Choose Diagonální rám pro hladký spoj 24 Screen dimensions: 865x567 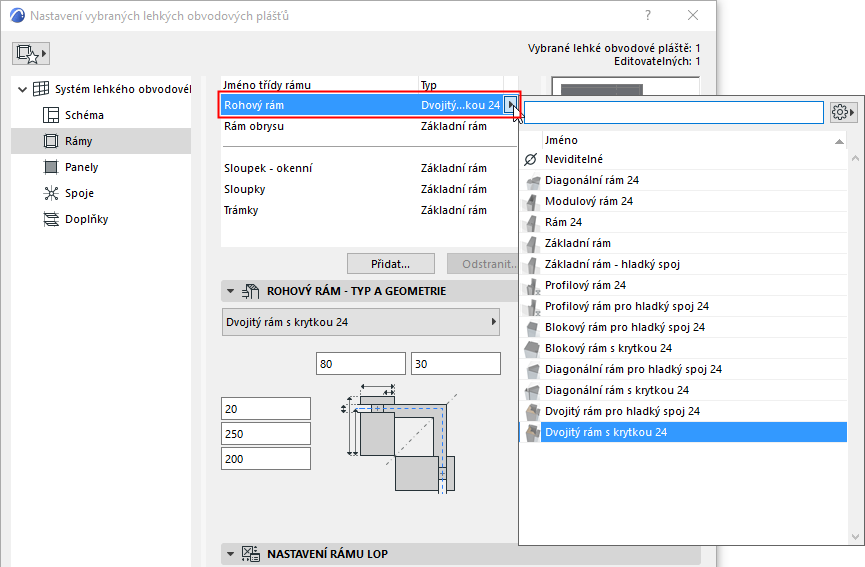pos(683,369)
